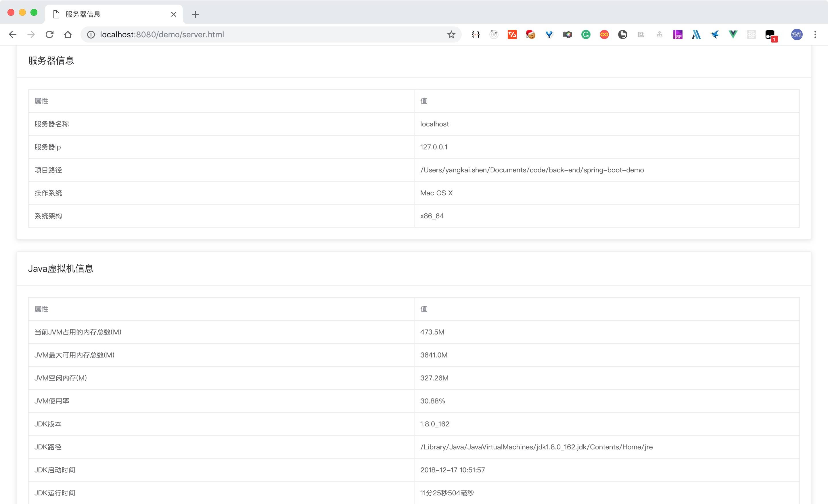The height and width of the screenshot is (504, 828).
Task: Open the cookie editor extension with Santa hat
Action: point(530,34)
